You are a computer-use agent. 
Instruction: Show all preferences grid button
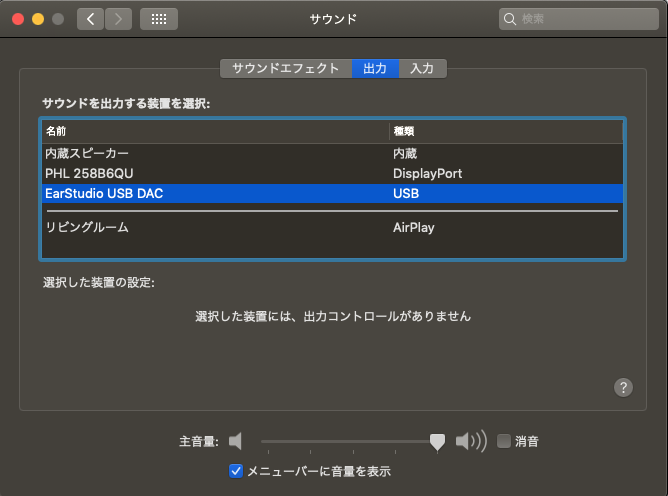[159, 19]
